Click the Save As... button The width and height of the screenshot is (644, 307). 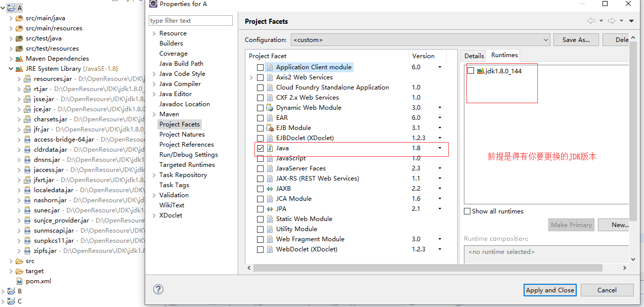pos(576,40)
